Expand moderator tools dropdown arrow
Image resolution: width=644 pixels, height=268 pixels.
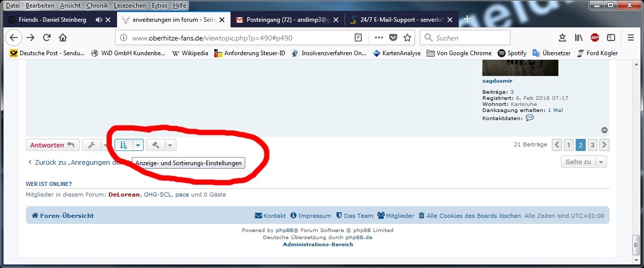pyautogui.click(x=170, y=145)
